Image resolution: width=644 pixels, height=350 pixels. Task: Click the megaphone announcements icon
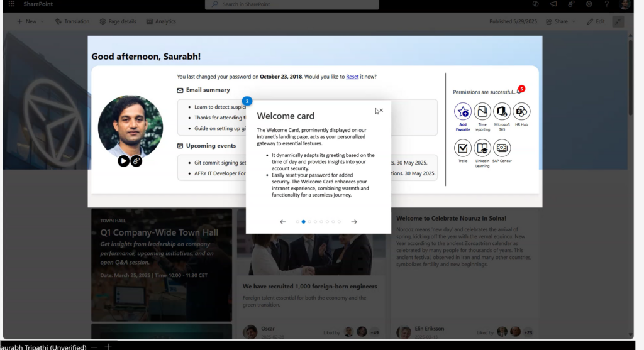pos(553,4)
